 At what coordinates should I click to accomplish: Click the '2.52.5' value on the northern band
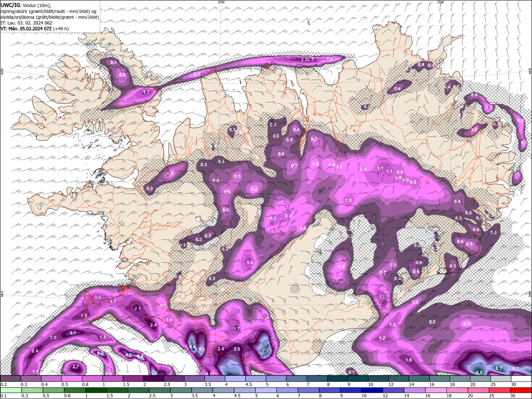point(307,59)
